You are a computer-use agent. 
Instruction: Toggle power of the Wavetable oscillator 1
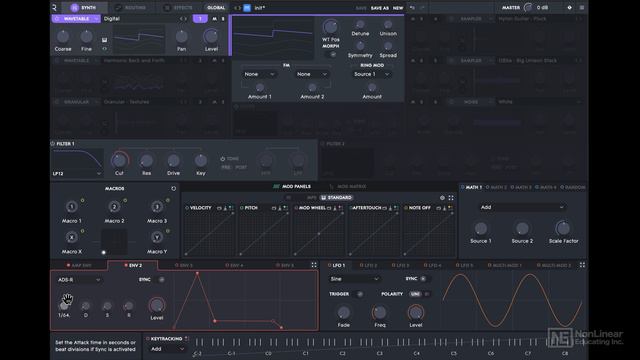click(x=57, y=19)
